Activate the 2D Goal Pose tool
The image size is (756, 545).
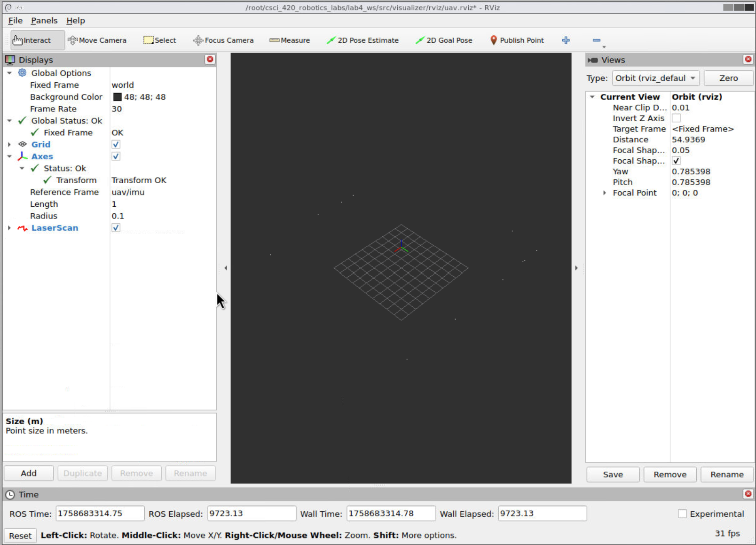pyautogui.click(x=444, y=40)
